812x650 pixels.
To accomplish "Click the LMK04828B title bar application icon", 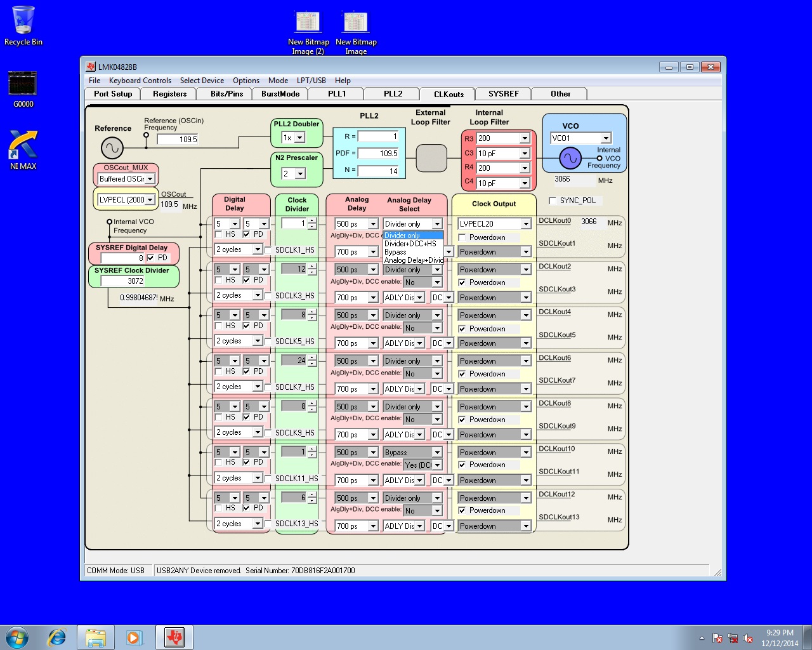I will pyautogui.click(x=91, y=67).
